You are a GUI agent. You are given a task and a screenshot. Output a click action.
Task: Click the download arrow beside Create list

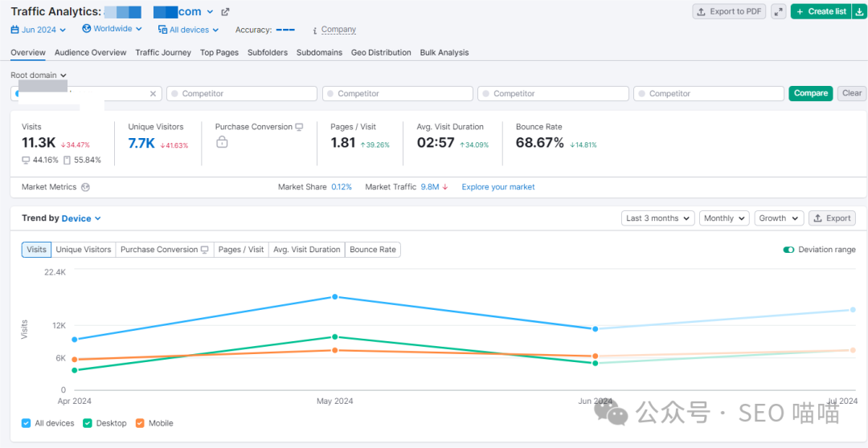click(x=858, y=11)
